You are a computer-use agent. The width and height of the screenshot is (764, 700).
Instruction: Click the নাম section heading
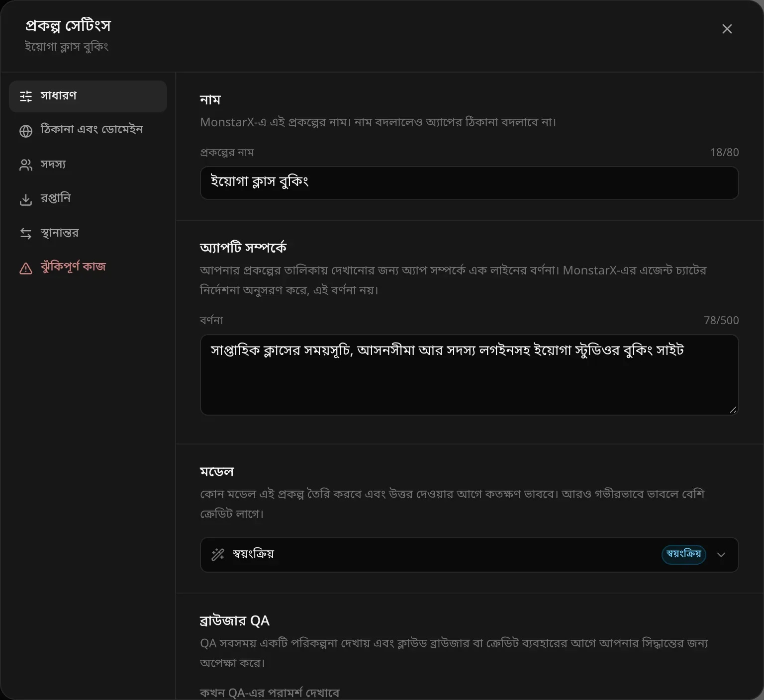[x=210, y=100]
